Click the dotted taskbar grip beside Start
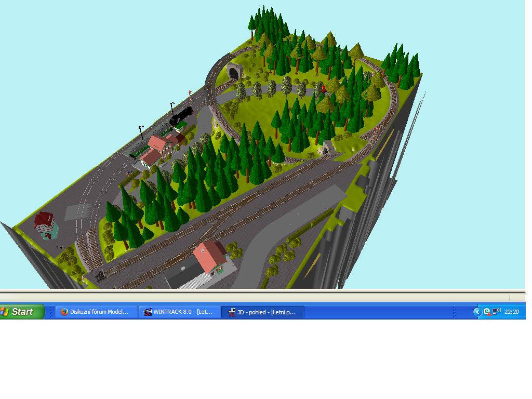Image resolution: width=532 pixels, height=399 pixels. point(51,312)
